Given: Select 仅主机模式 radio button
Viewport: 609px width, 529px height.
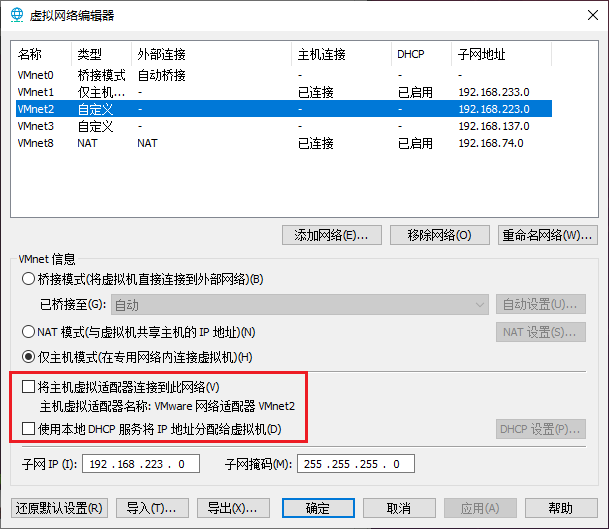Looking at the screenshot, I should 28,357.
